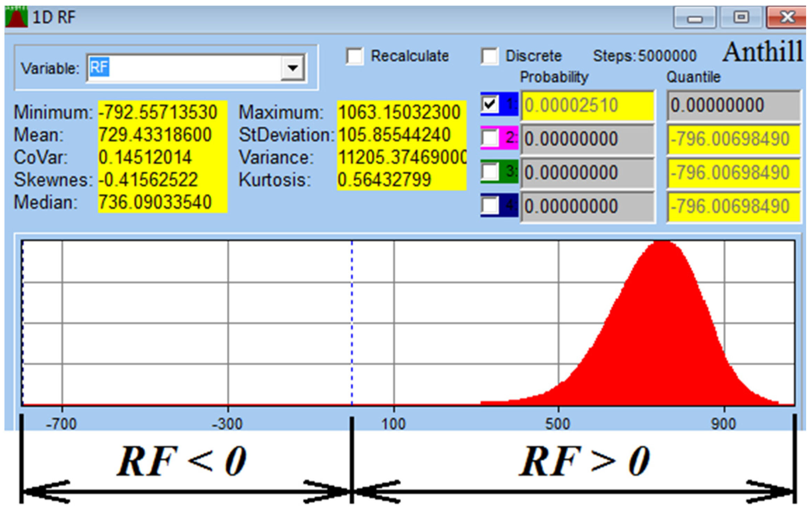Uncheck quantile row 1 checkbox
This screenshot has height=513, width=812.
pos(490,104)
